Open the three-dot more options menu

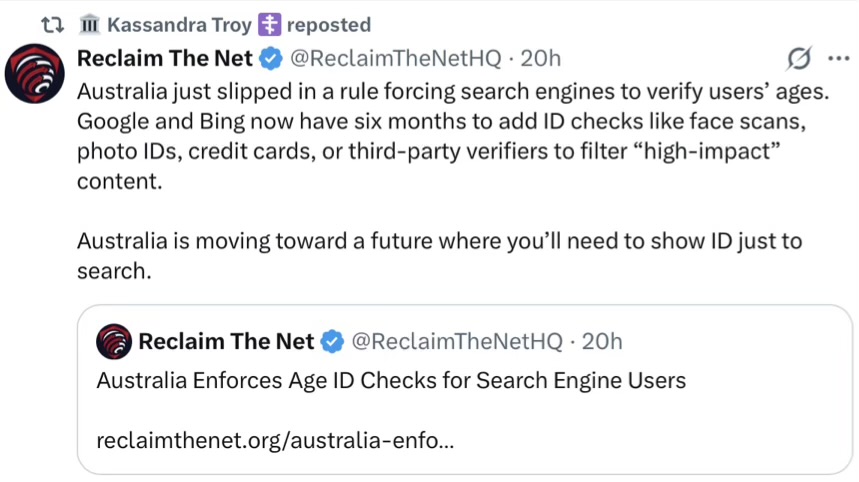click(x=839, y=60)
